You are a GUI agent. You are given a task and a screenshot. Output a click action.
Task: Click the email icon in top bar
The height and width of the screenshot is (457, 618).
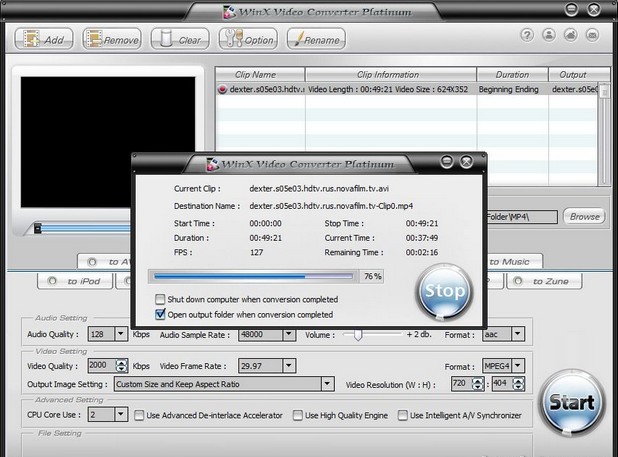coord(592,35)
